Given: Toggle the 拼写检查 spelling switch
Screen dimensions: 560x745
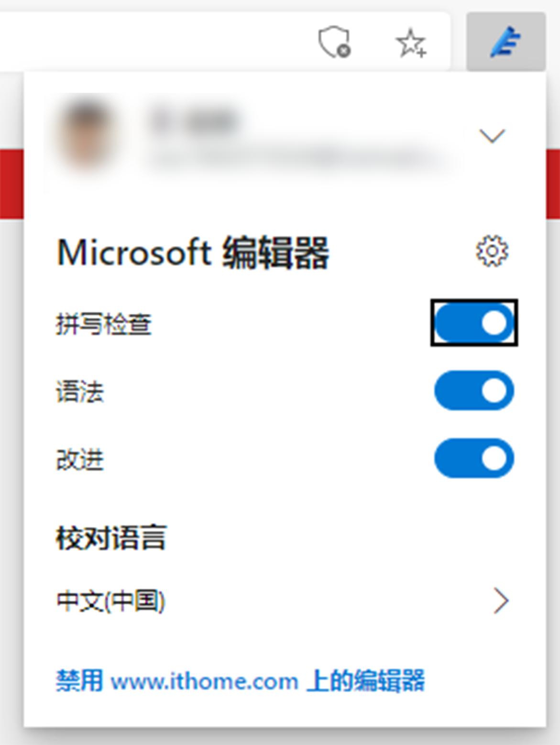Looking at the screenshot, I should 474,323.
